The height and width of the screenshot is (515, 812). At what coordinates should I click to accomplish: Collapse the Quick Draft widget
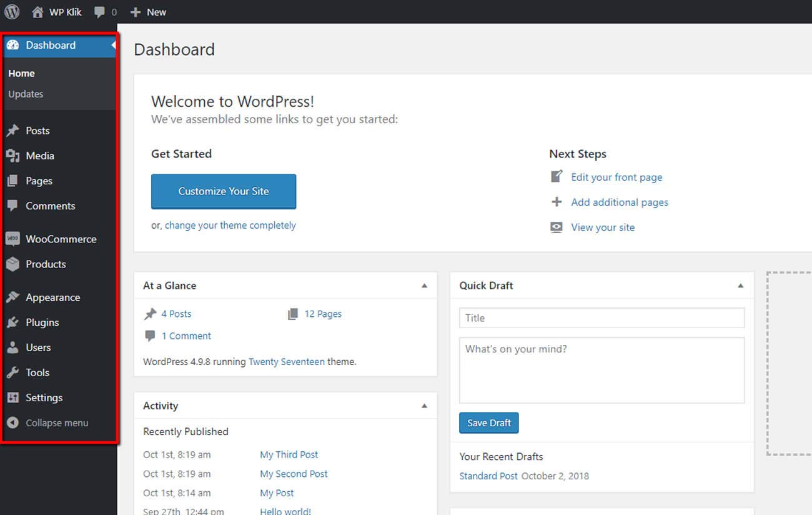pyautogui.click(x=741, y=286)
